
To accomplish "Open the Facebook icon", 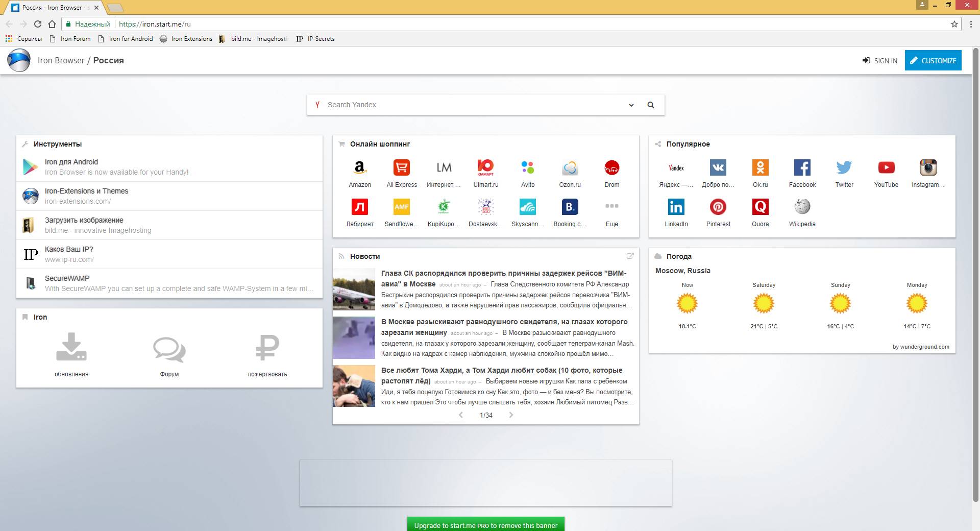I will pyautogui.click(x=802, y=167).
